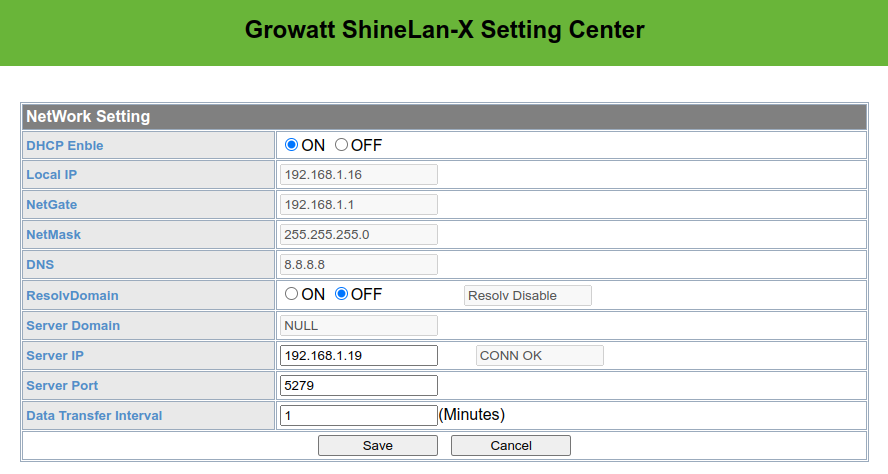Select DHCP Enble ON radio button
Screen dimensions: 888x474
(x=291, y=145)
